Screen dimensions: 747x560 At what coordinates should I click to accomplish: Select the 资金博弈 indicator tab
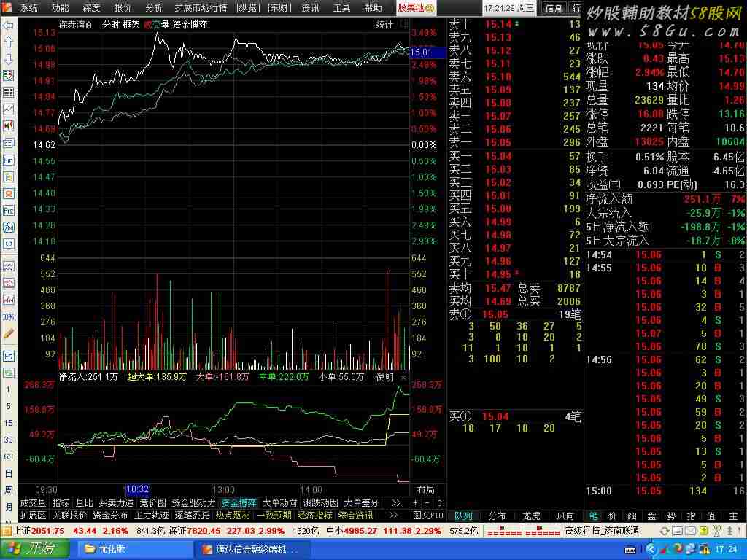pyautogui.click(x=239, y=503)
